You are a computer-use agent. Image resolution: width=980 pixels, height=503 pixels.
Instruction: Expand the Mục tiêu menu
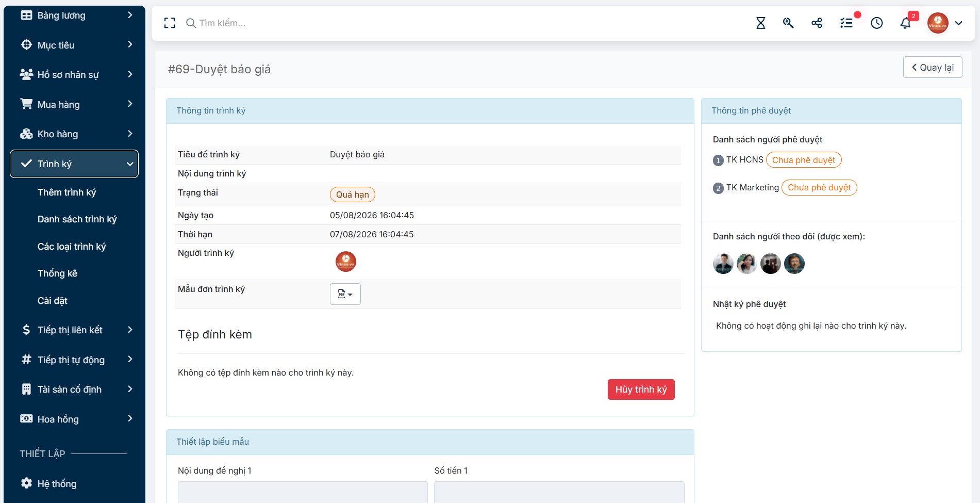(74, 45)
